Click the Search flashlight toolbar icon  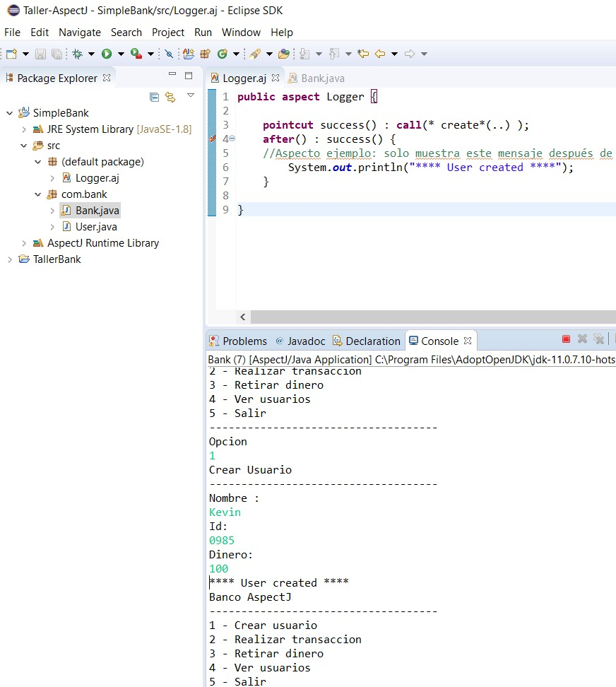coord(255,54)
